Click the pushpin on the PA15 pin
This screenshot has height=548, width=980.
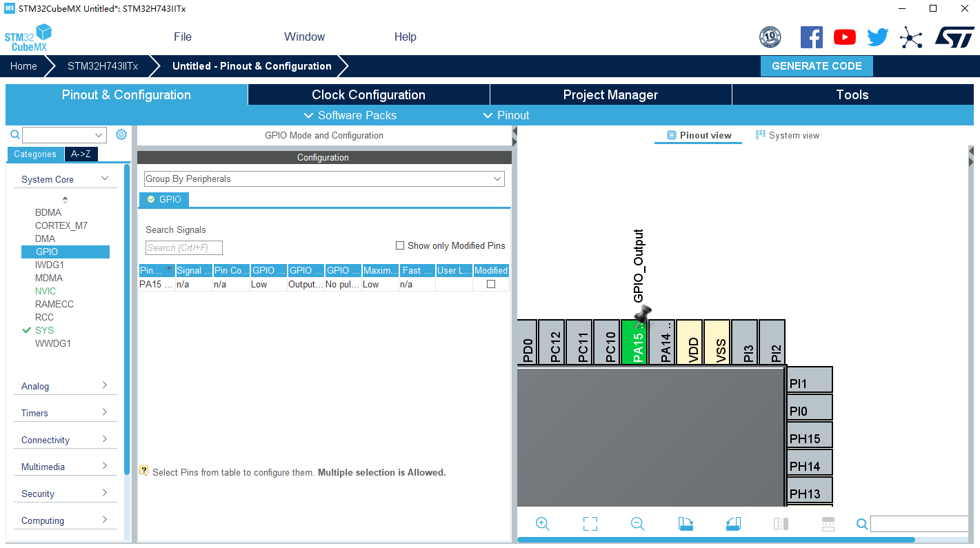click(643, 316)
